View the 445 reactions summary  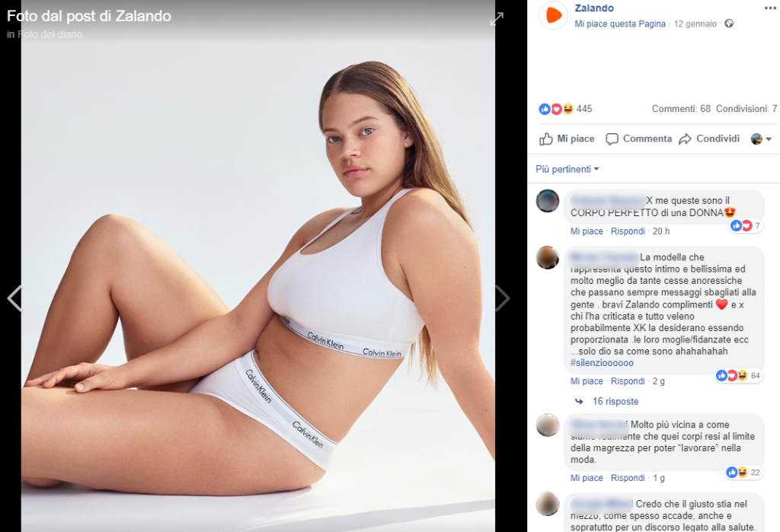(565, 109)
